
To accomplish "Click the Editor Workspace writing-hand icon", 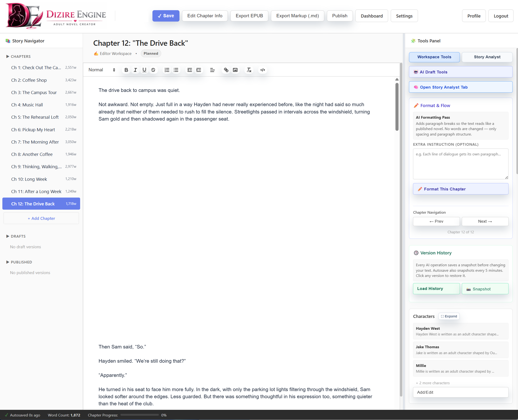I will coord(96,54).
